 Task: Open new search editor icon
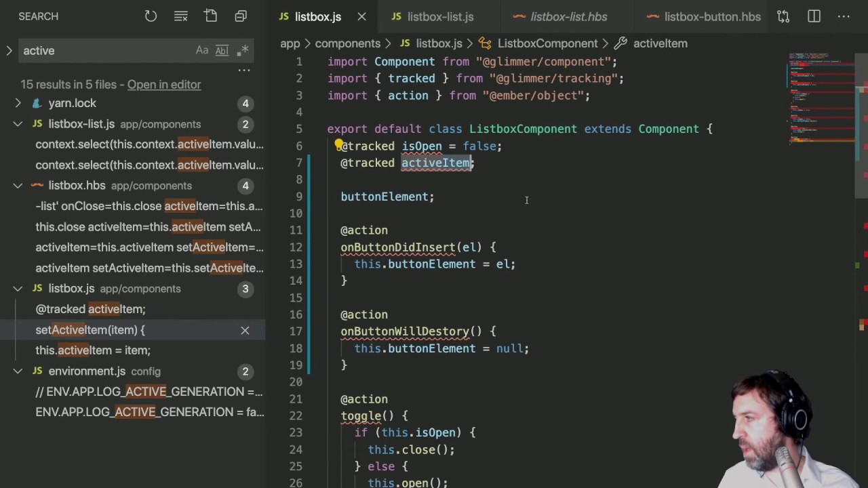click(x=210, y=16)
